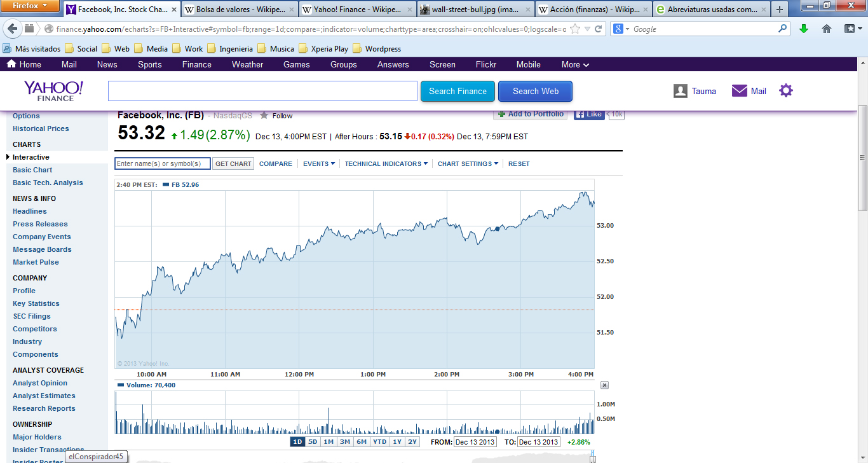Select the 6M chart range
The image size is (868, 463).
click(361, 442)
